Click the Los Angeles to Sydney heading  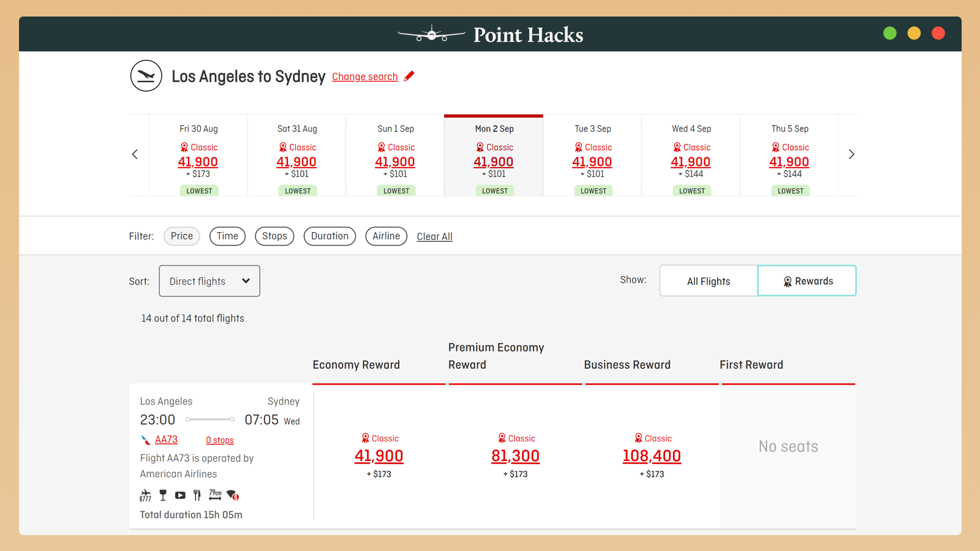tap(249, 77)
